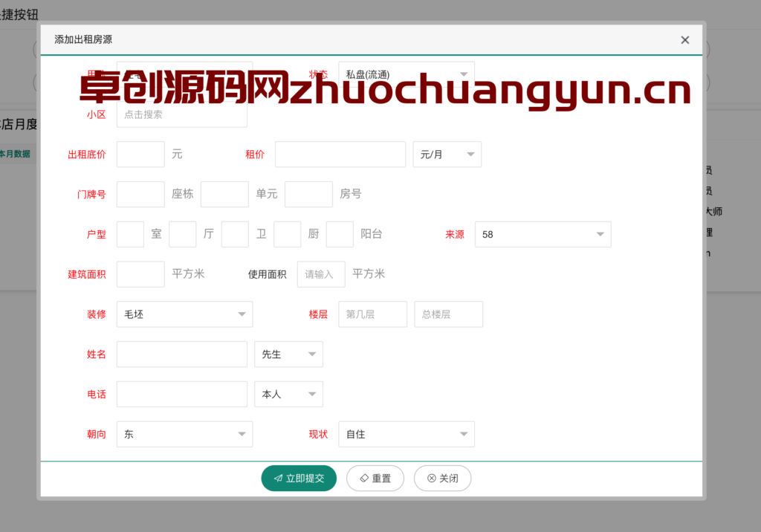Click the 关闭 button
Image resolution: width=761 pixels, height=532 pixels.
443,479
